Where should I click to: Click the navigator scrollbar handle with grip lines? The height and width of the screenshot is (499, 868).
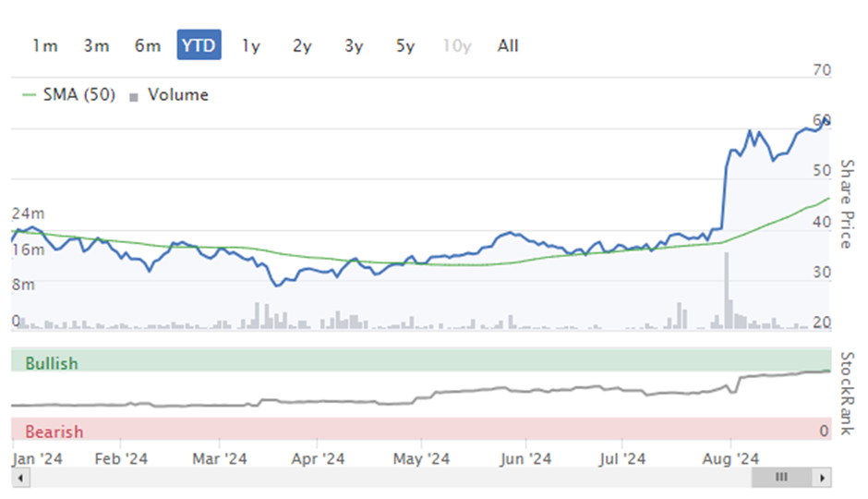tap(781, 478)
